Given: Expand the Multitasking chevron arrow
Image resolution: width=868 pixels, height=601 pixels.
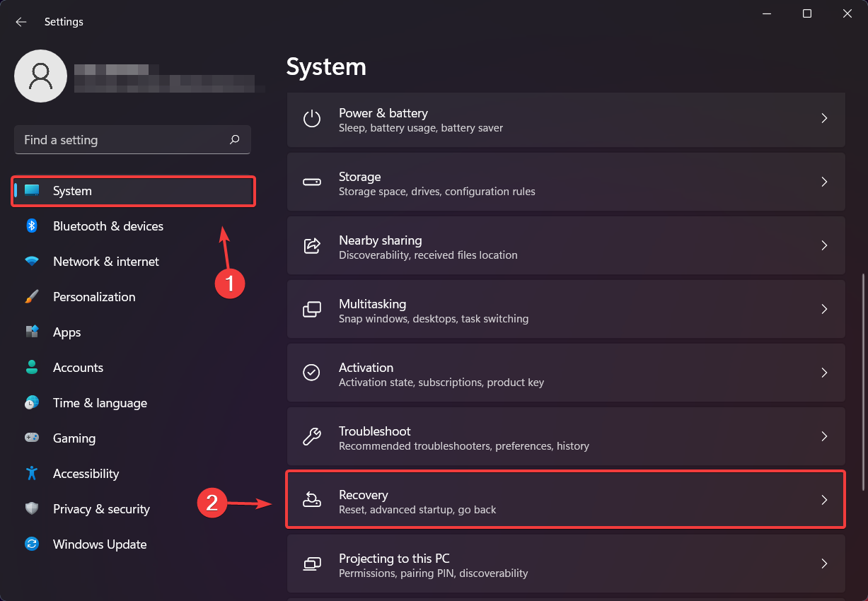Looking at the screenshot, I should click(x=824, y=309).
